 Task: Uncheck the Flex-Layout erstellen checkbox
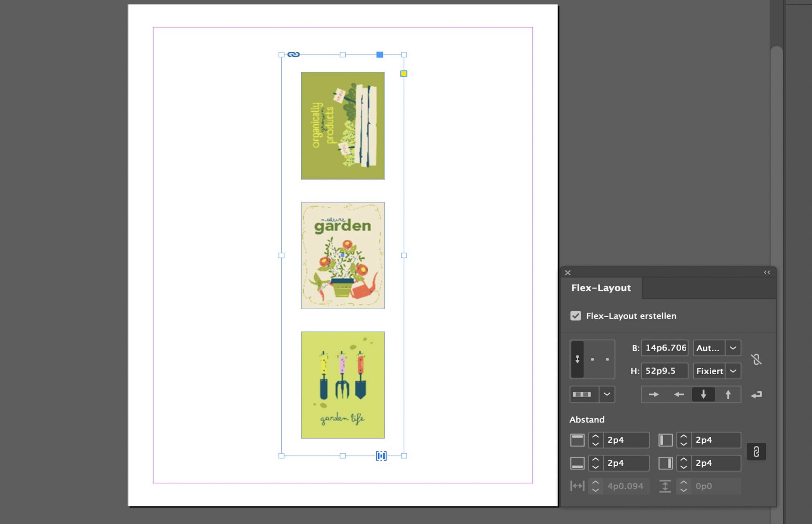pos(576,315)
